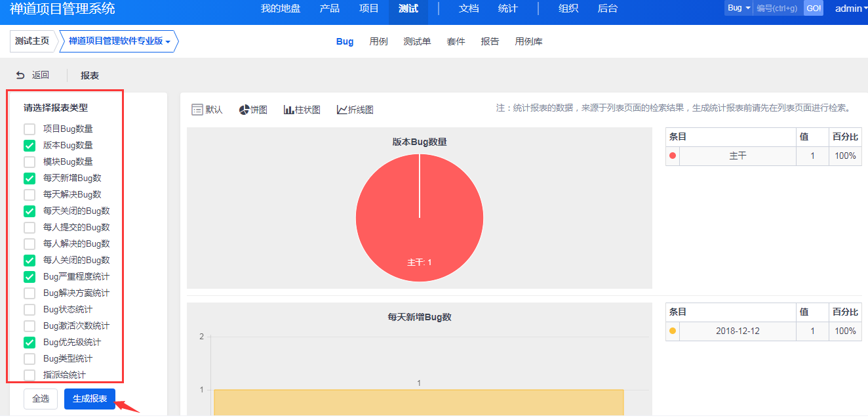Viewport: 868px width, 420px height.
Task: Click the yellow legend dot for 2018-12-12
Action: point(673,331)
